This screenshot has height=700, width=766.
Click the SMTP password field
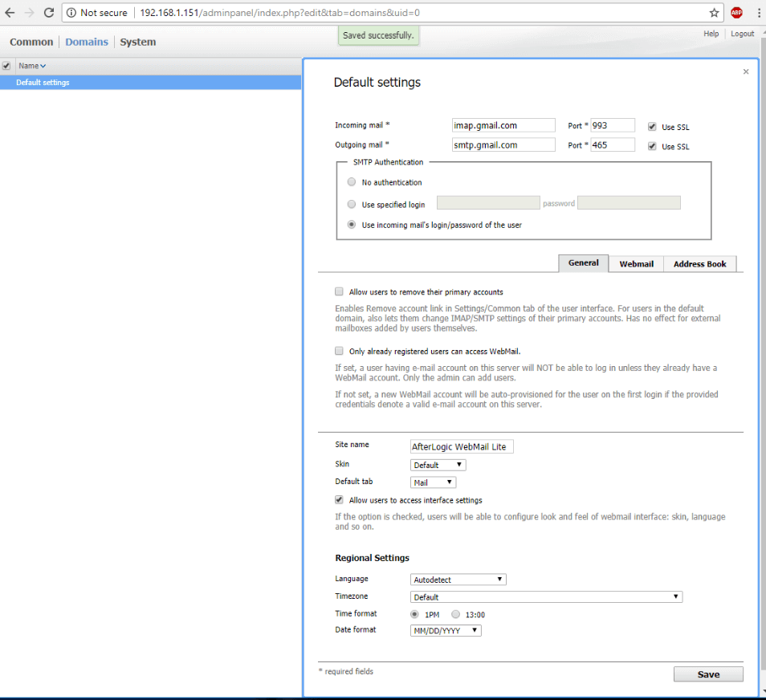629,203
